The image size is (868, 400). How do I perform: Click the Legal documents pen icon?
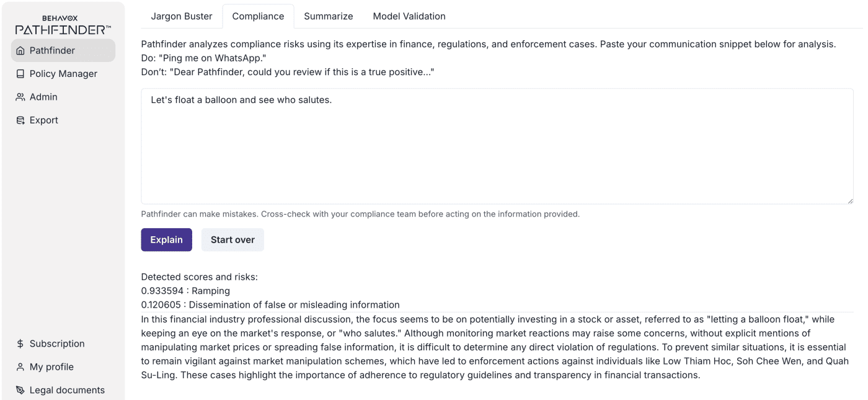pos(20,390)
